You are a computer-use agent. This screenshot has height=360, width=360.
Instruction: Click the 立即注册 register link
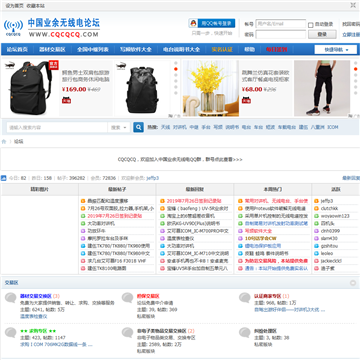tap(351, 34)
